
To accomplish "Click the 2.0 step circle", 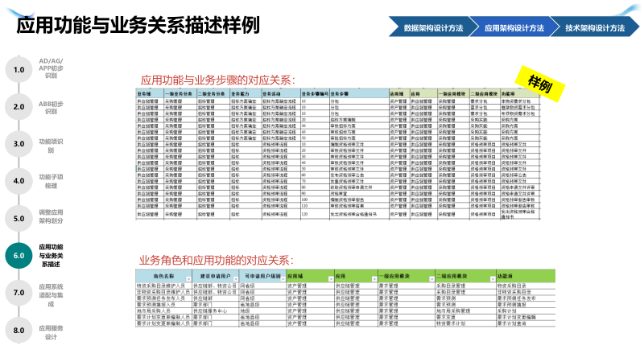I will click(x=19, y=107).
